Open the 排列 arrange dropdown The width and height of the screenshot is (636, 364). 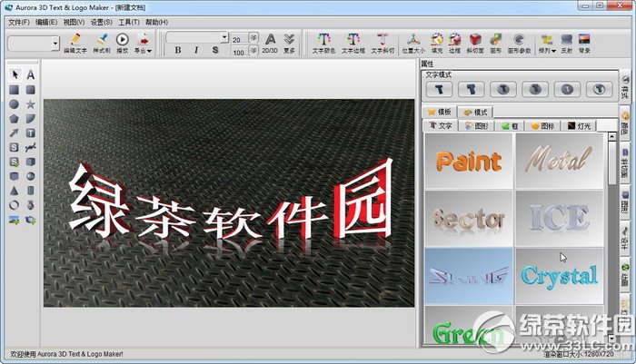(547, 43)
